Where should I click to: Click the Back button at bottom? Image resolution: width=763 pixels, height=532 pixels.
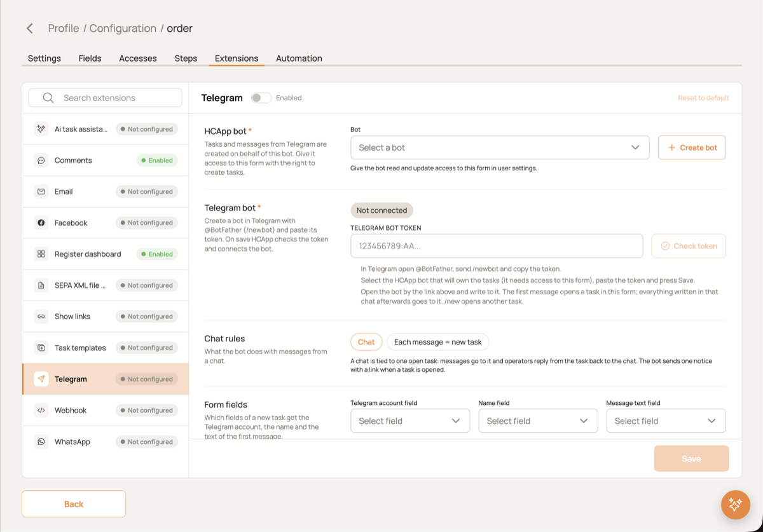click(x=74, y=504)
